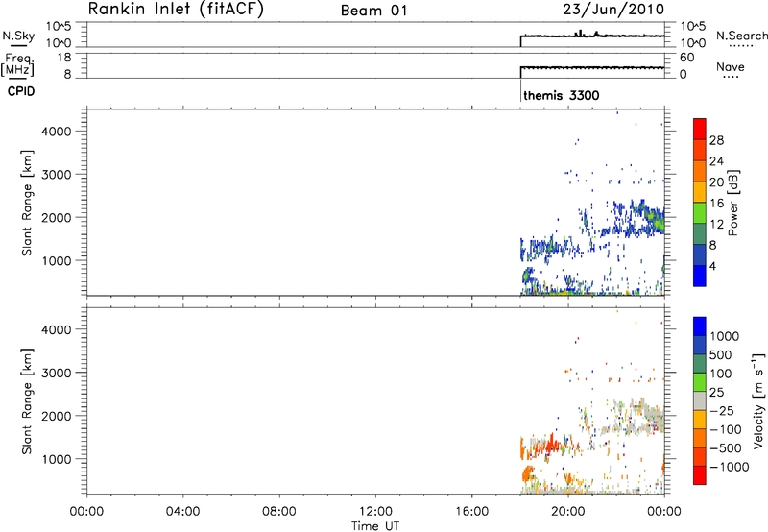Click the 'Power [dB]' colorbar label
The image size is (768, 532).
coord(733,203)
